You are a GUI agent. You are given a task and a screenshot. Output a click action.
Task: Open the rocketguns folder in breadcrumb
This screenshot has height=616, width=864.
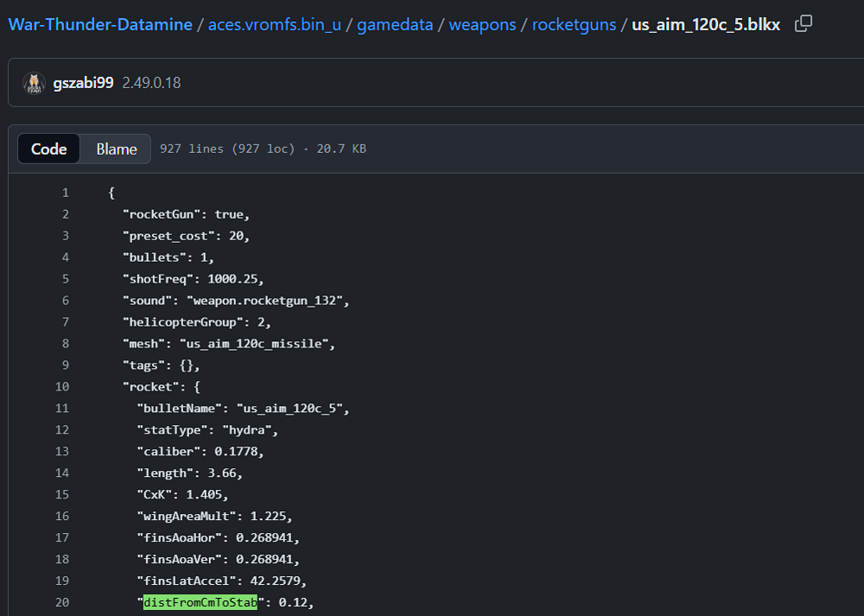(x=574, y=24)
